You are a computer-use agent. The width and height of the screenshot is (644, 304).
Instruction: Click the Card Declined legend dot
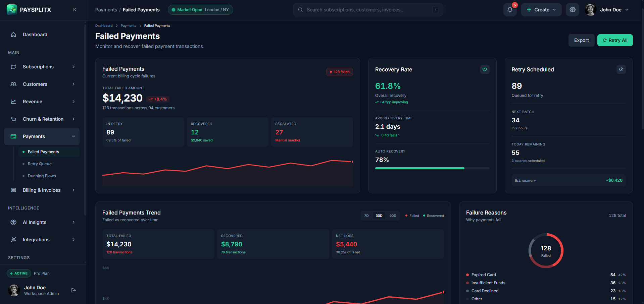pyautogui.click(x=467, y=291)
